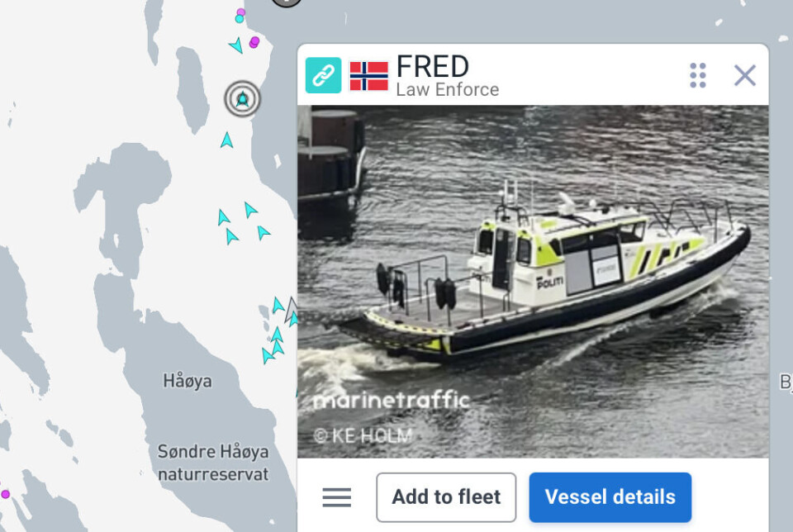Open Vessel details for FRED
793x532 pixels.
click(610, 497)
